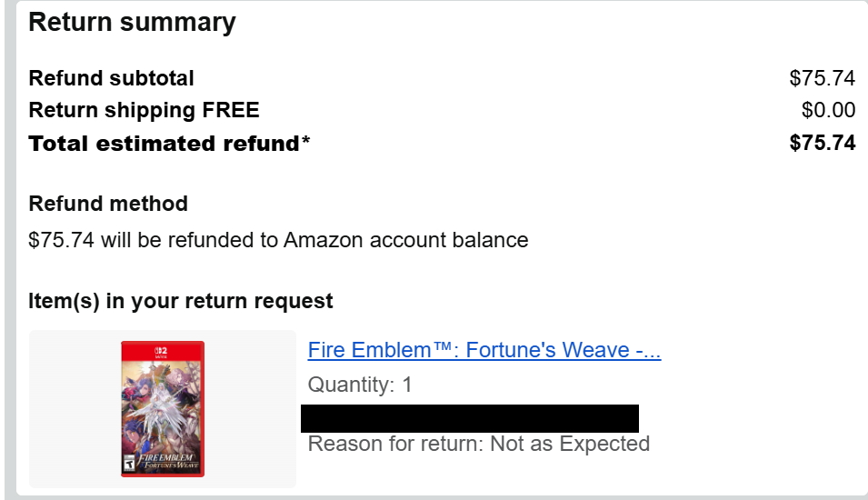Click the Switch 2 logo on game cover
The image size is (868, 500).
pyautogui.click(x=161, y=352)
